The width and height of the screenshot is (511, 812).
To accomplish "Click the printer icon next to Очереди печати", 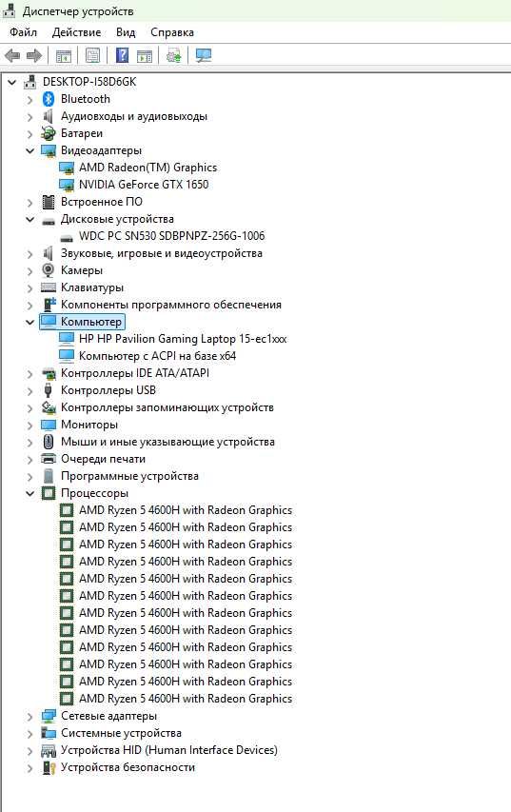I will [x=49, y=458].
